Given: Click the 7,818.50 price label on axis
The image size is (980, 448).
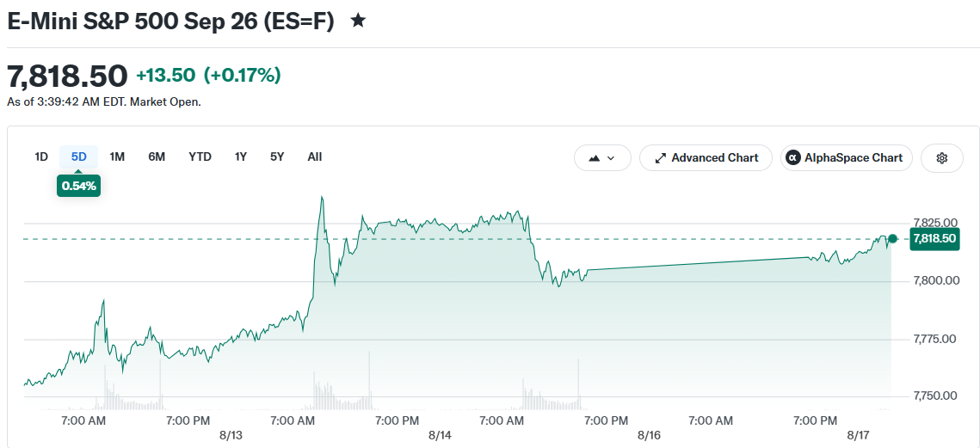Looking at the screenshot, I should point(935,239).
